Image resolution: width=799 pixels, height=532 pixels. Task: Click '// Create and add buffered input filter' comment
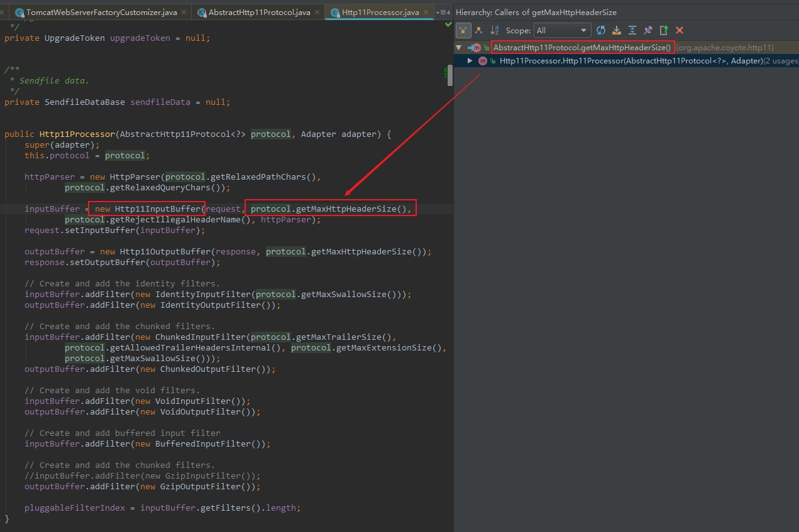[x=123, y=433]
